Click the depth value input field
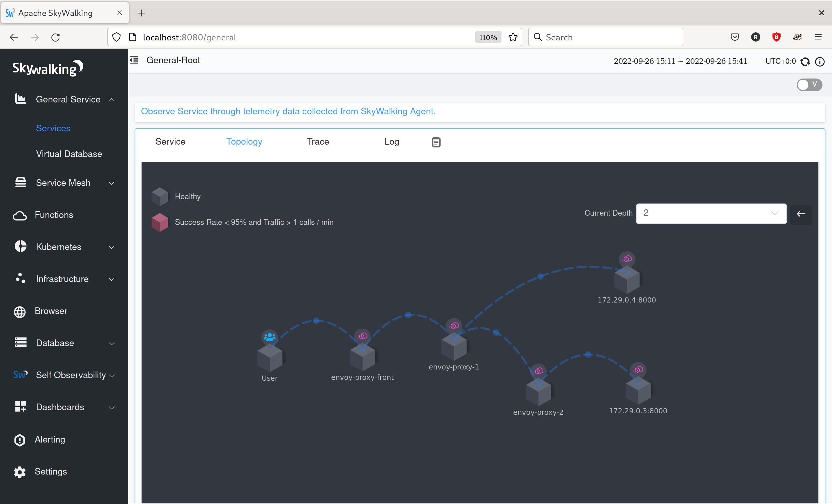Viewport: 832px width, 504px height. pyautogui.click(x=711, y=213)
